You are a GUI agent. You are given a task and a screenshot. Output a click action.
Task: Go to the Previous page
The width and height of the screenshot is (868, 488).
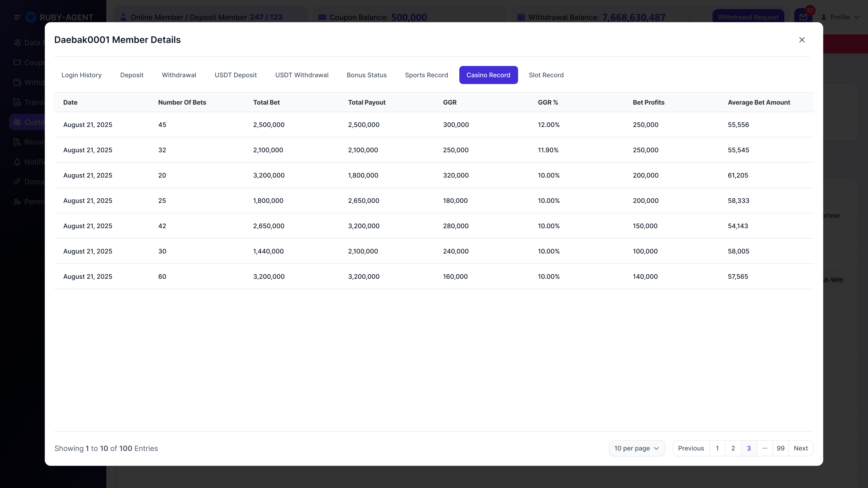691,448
